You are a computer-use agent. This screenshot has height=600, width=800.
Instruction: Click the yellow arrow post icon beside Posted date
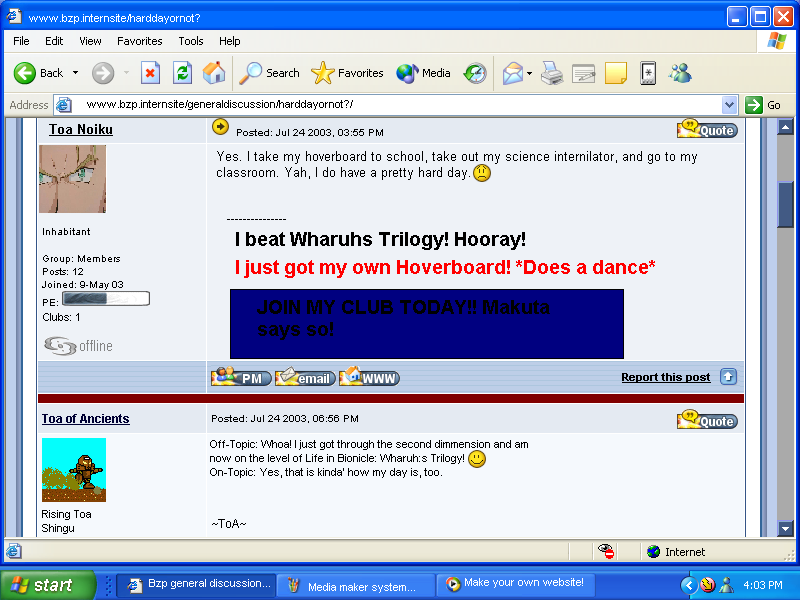point(220,127)
